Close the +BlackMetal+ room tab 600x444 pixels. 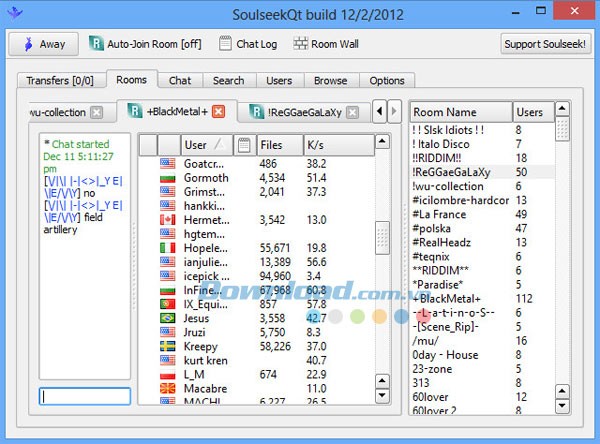tap(218, 111)
